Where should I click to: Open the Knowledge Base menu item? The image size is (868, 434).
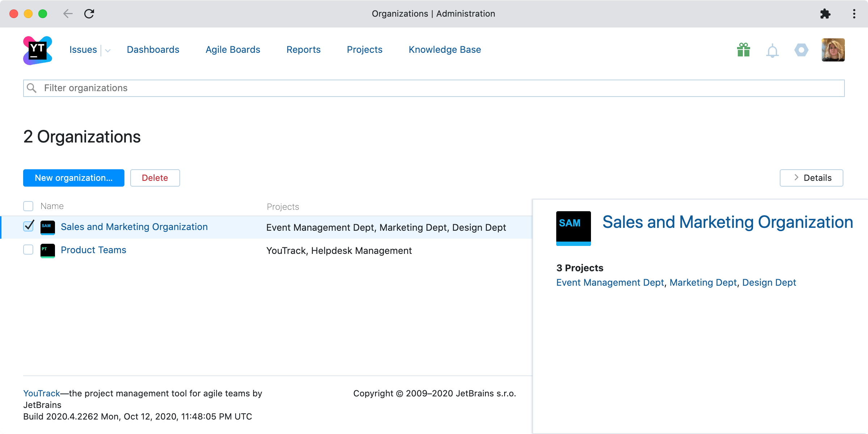coord(444,50)
